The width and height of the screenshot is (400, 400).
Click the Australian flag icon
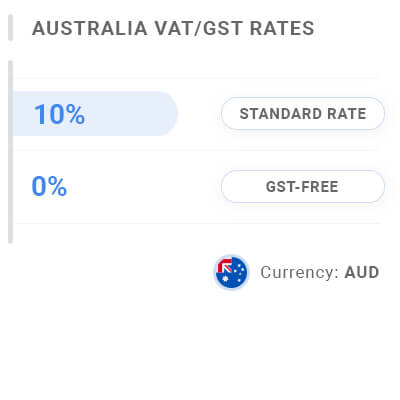coord(231,273)
